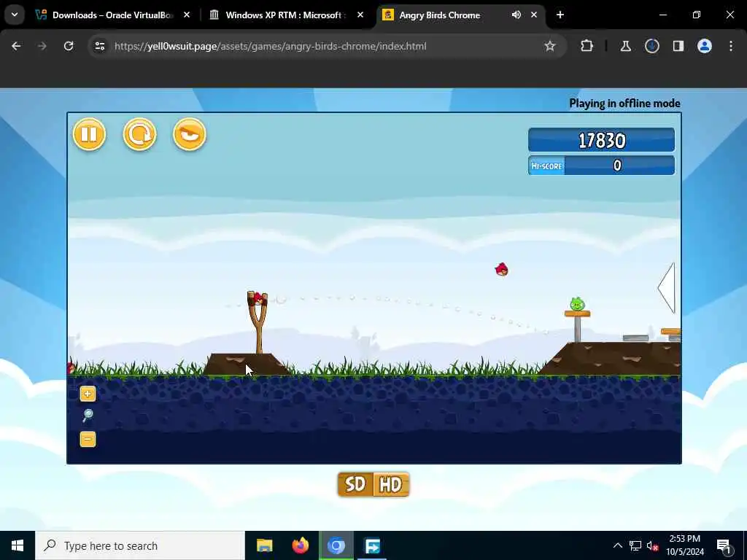This screenshot has height=560, width=747.
Task: Click the green pig on the tower
Action: coord(577,304)
